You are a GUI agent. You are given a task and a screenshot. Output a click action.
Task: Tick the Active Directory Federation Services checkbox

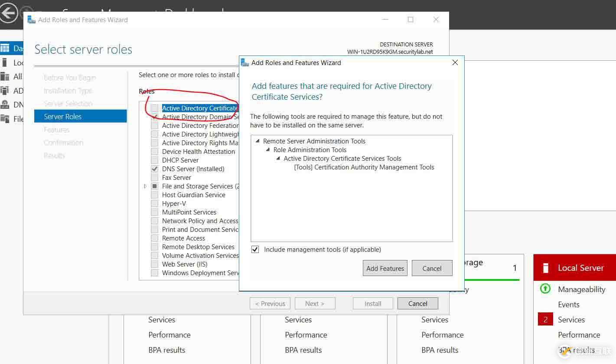(155, 126)
